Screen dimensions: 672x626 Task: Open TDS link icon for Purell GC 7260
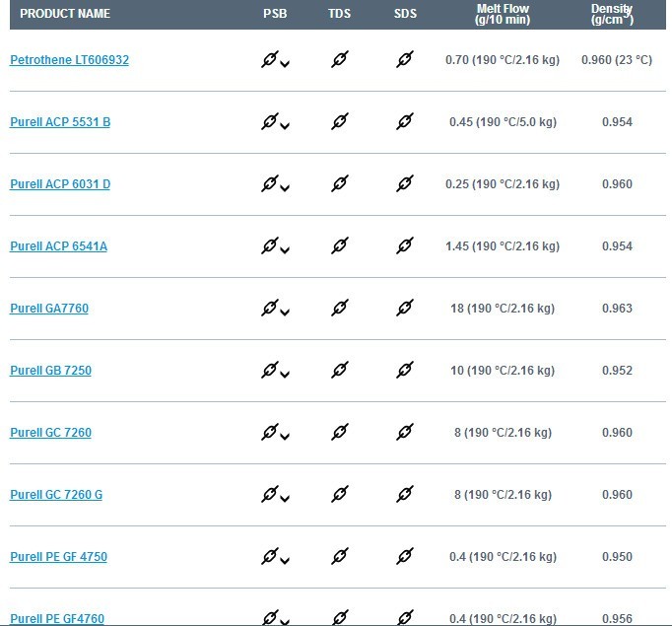(339, 432)
